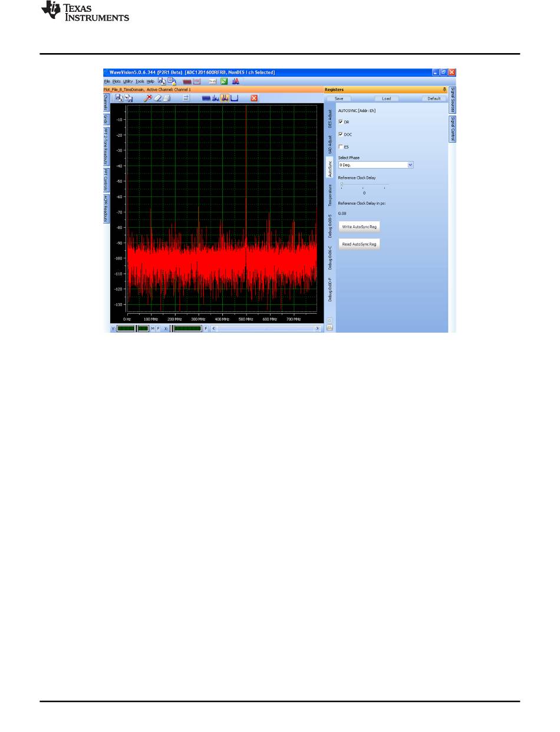Switch to time-domain waveform view icon
Viewport: 560px width, 732px height.
[x=206, y=98]
